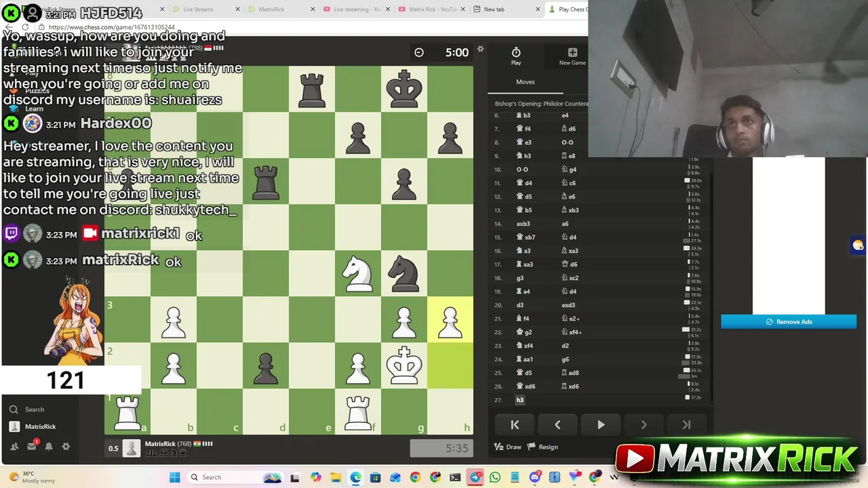This screenshot has height=488, width=868.
Task: Play through the moves
Action: pos(601,425)
